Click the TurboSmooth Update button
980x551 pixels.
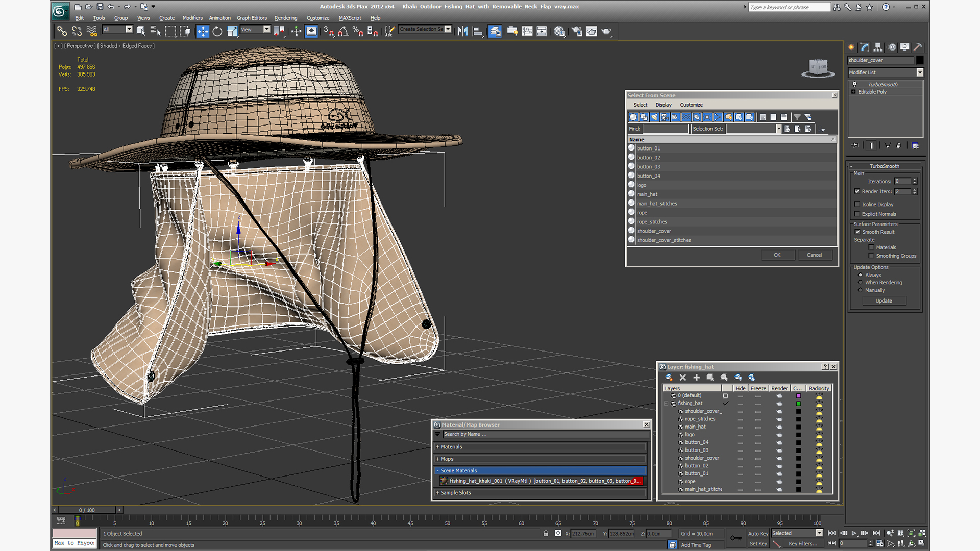click(x=884, y=300)
